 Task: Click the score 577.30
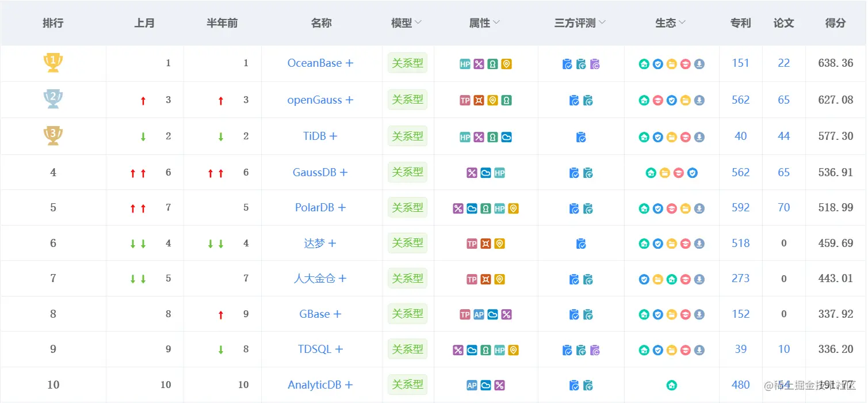pyautogui.click(x=836, y=136)
